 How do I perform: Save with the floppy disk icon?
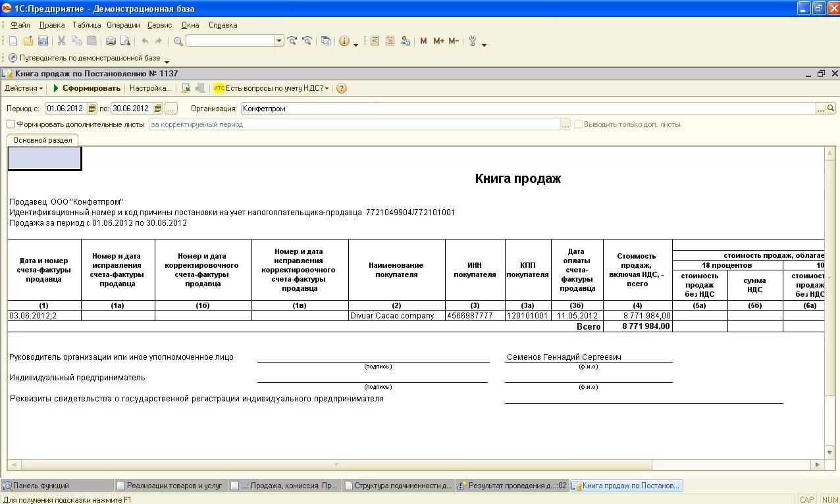[43, 41]
